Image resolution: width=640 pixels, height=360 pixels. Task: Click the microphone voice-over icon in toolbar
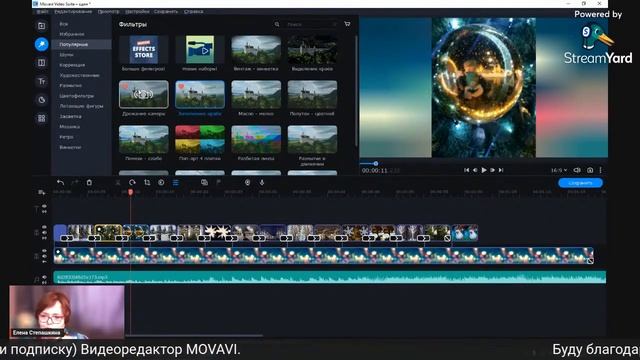[262, 182]
